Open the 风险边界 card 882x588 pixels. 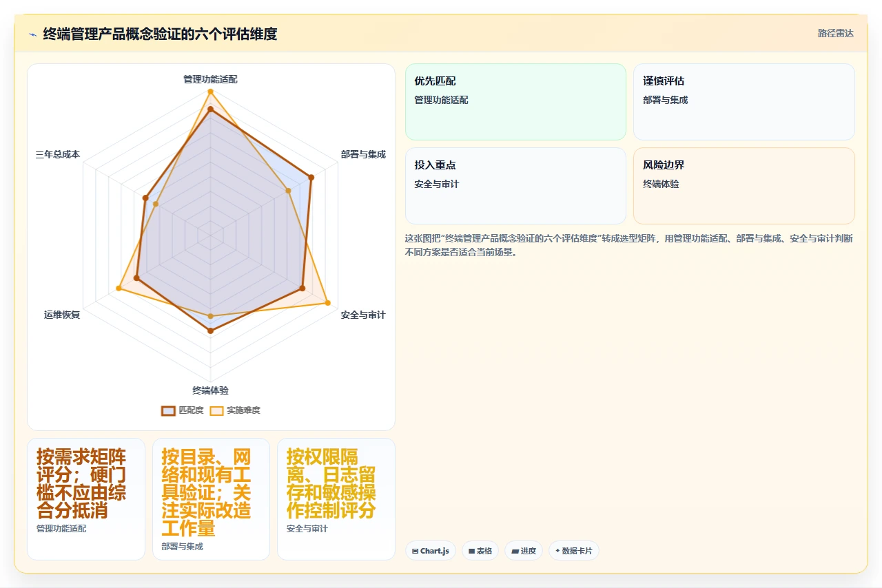743,186
